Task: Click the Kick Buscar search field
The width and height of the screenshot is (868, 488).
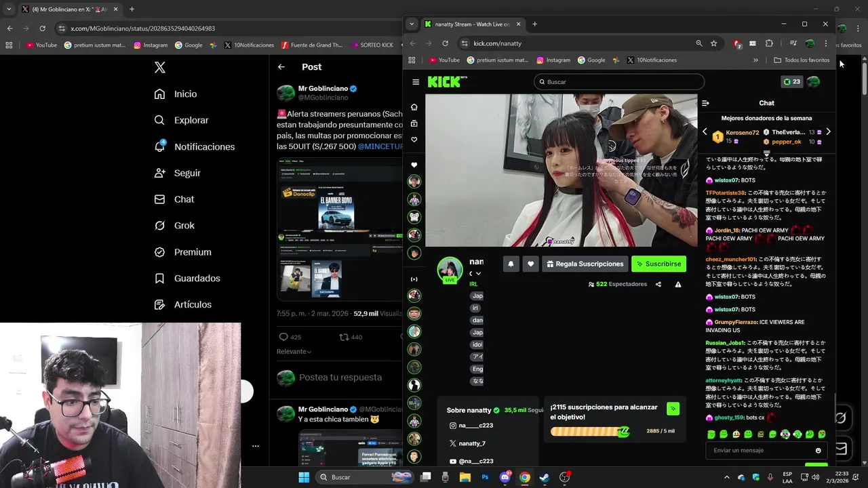Action: (619, 82)
